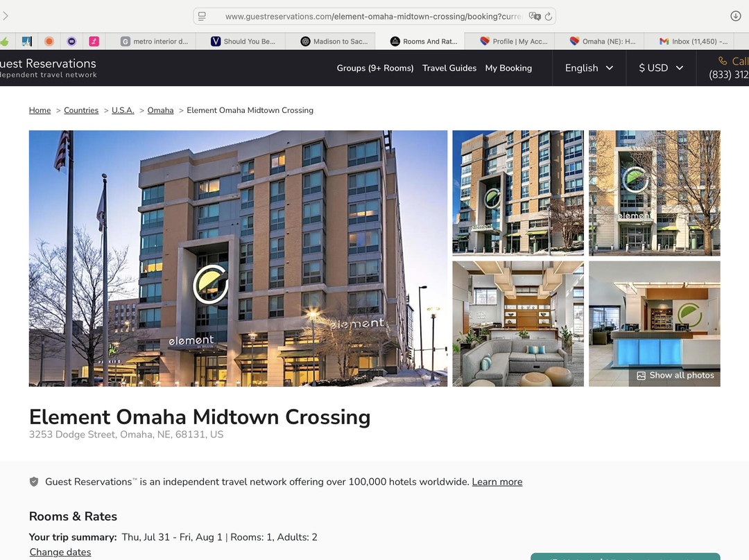Screen dimensions: 749x560
Task: Expand the English language dropdown
Action: (x=589, y=68)
